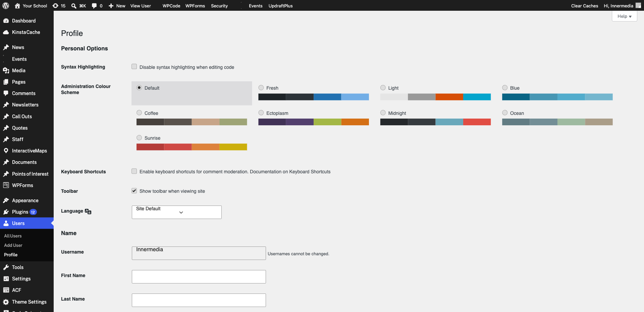The width and height of the screenshot is (644, 312).
Task: Expand the Help dropdown tab
Action: pos(624,16)
